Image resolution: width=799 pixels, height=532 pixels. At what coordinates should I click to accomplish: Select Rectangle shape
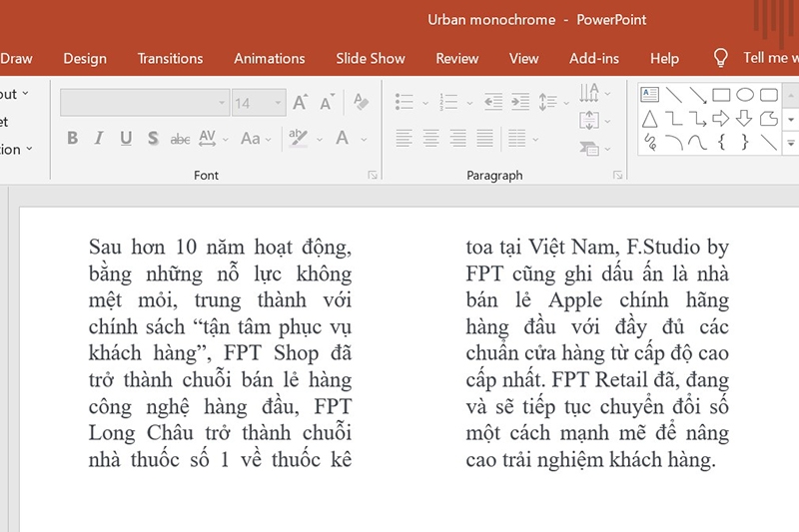tap(721, 95)
